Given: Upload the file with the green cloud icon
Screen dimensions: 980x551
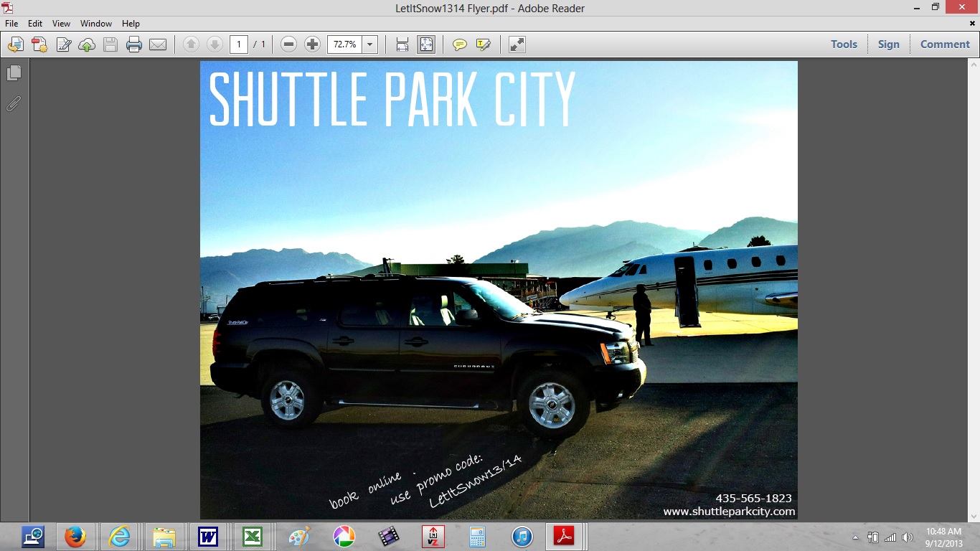Looking at the screenshot, I should click(x=87, y=44).
